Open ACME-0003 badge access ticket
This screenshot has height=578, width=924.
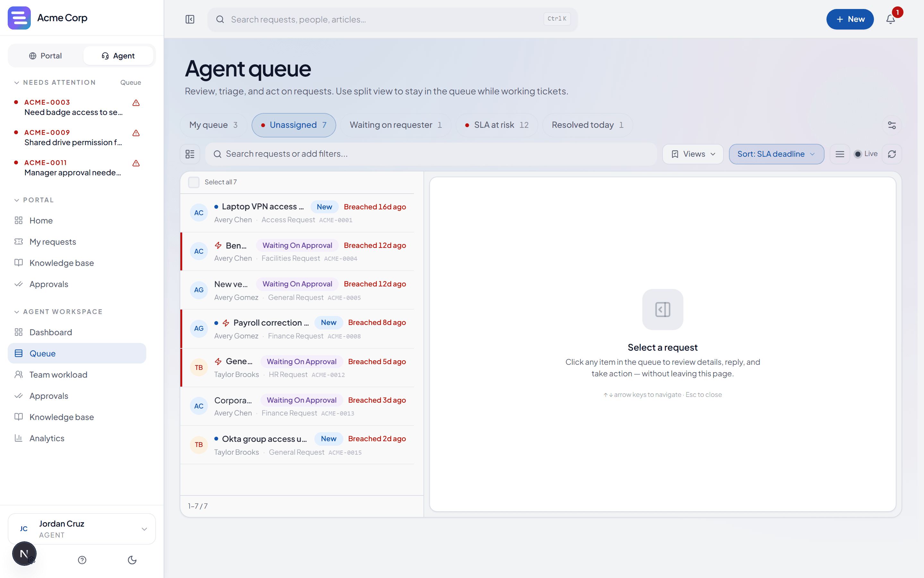77,108
